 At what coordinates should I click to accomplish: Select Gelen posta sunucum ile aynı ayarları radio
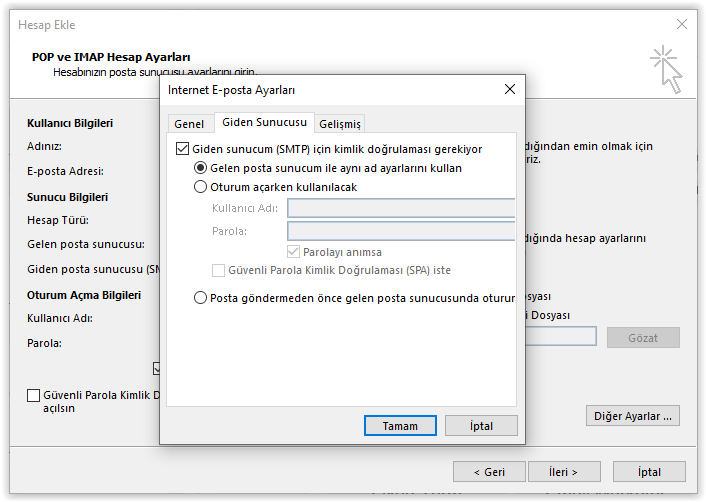[200, 168]
